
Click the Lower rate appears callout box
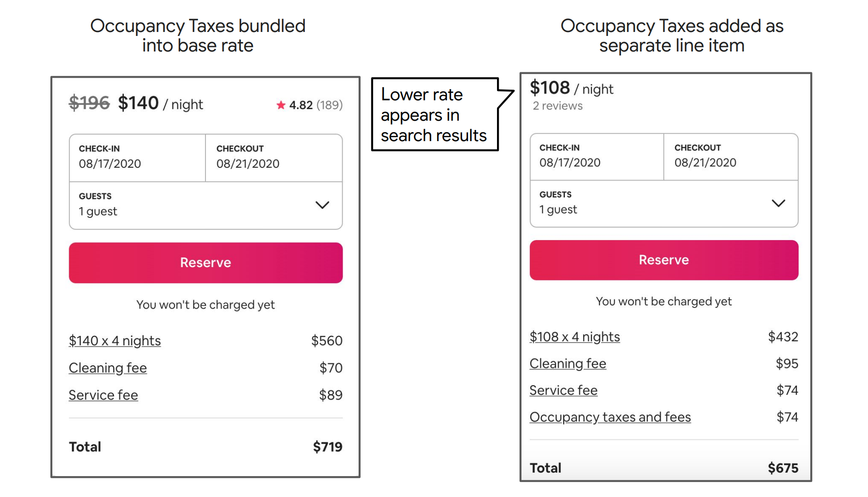(435, 114)
